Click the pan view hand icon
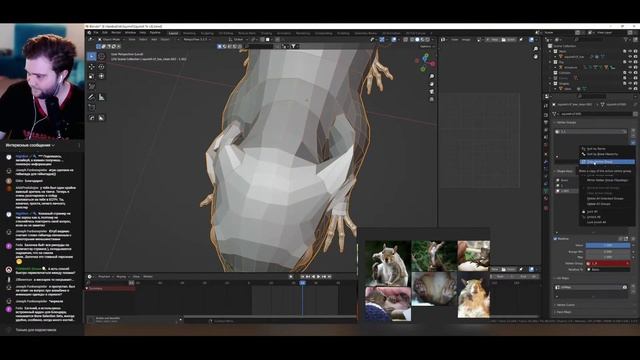 (431, 84)
